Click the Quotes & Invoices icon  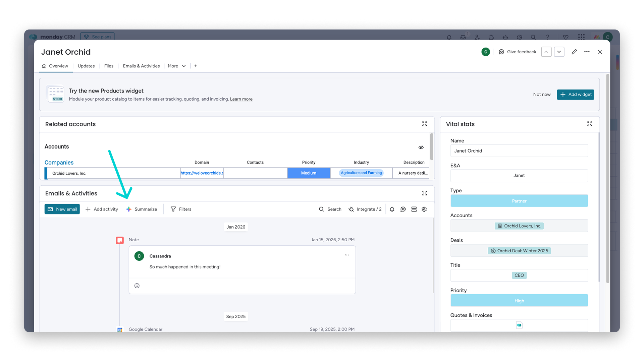click(519, 325)
